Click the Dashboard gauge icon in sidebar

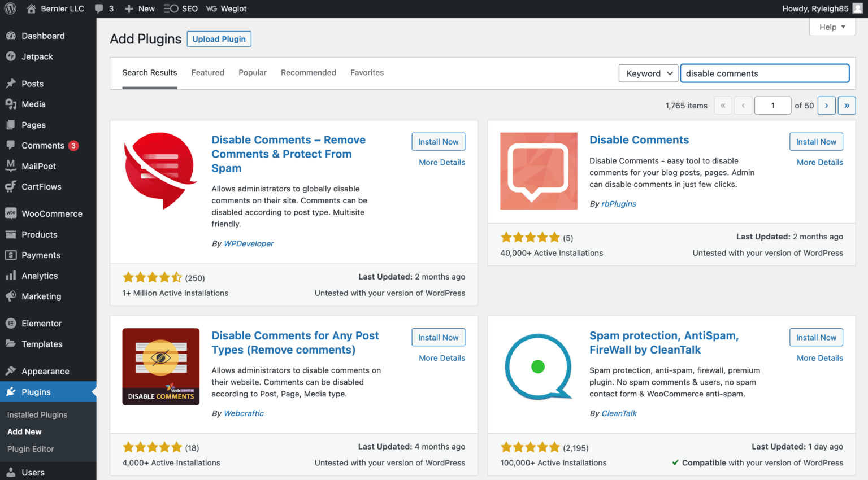pyautogui.click(x=11, y=36)
